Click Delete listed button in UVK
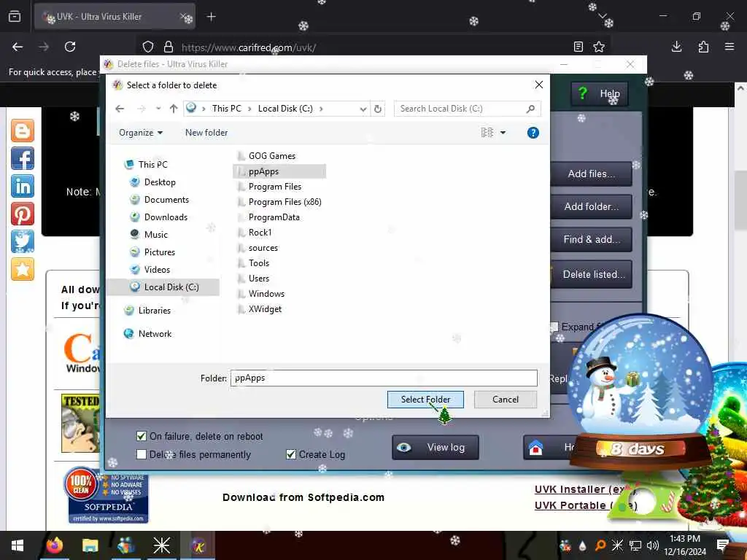Screen dimensions: 747x560 pos(592,274)
